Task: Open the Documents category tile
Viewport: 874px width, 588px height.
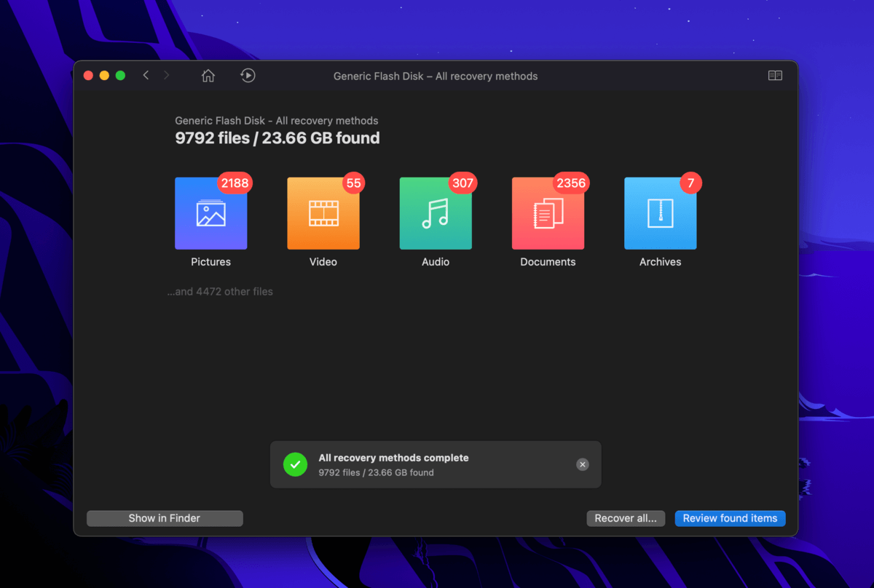Action: (548, 214)
